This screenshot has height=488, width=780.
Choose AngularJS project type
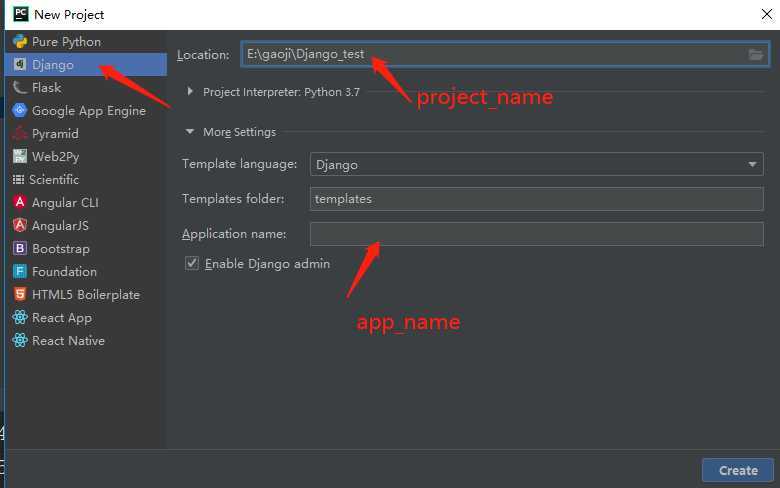(86, 225)
